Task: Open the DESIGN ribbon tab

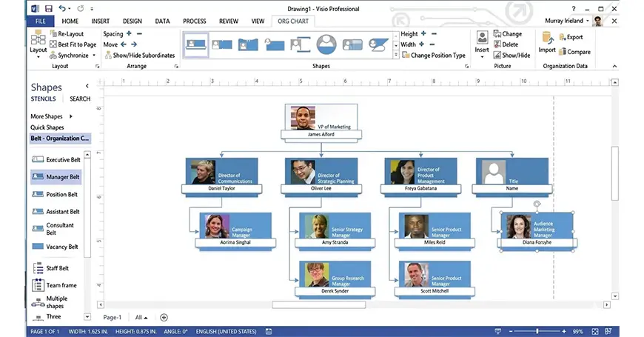Action: point(132,21)
